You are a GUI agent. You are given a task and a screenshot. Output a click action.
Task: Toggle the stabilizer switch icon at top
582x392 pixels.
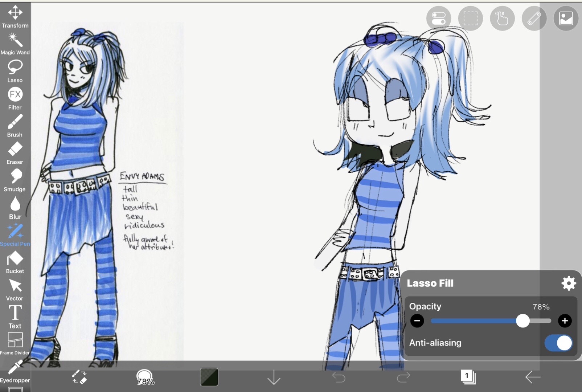pyautogui.click(x=439, y=18)
